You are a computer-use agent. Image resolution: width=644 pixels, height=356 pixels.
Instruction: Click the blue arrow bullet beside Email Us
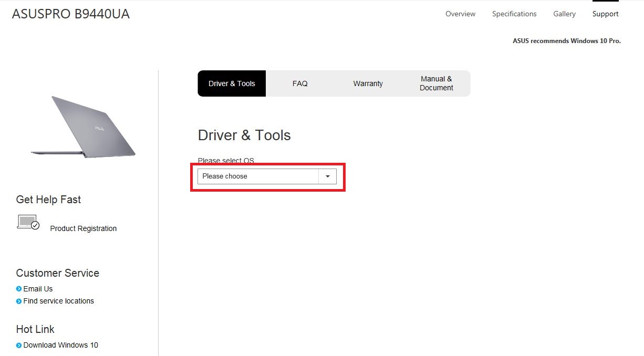point(19,289)
